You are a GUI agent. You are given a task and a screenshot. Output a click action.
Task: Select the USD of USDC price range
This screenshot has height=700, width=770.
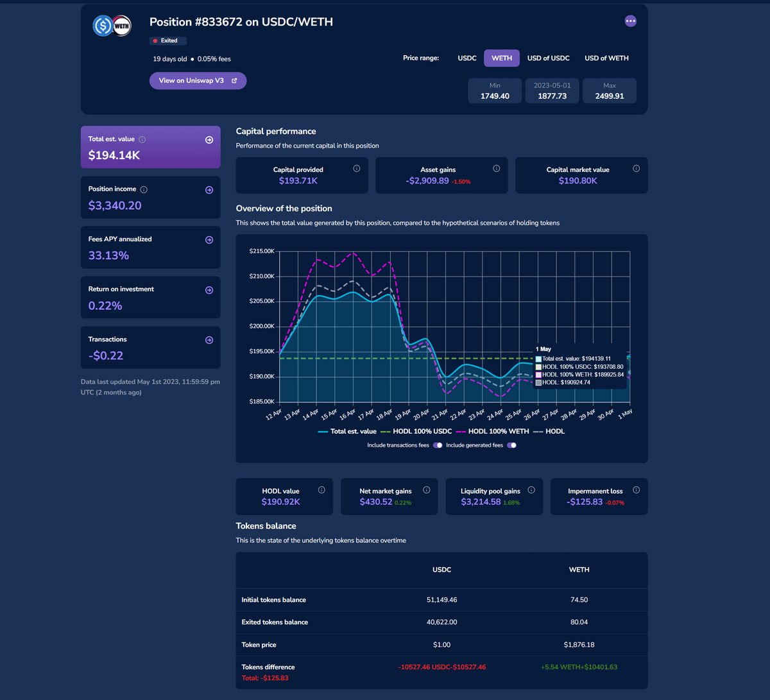click(548, 58)
